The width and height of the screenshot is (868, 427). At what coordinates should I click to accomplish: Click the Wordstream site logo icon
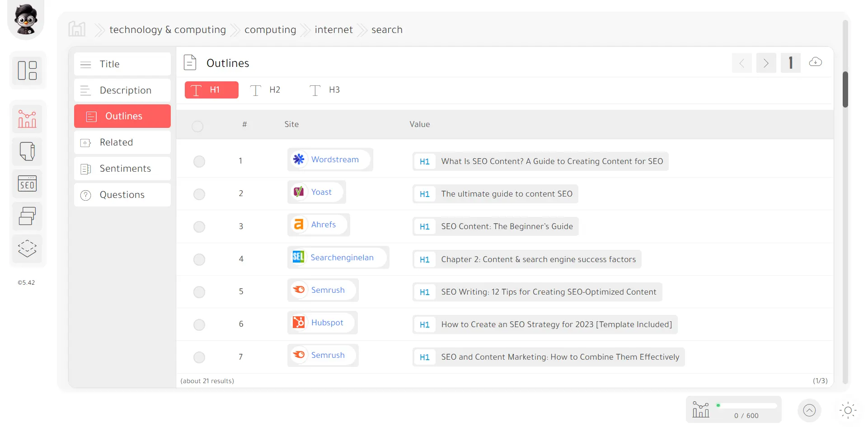(299, 159)
